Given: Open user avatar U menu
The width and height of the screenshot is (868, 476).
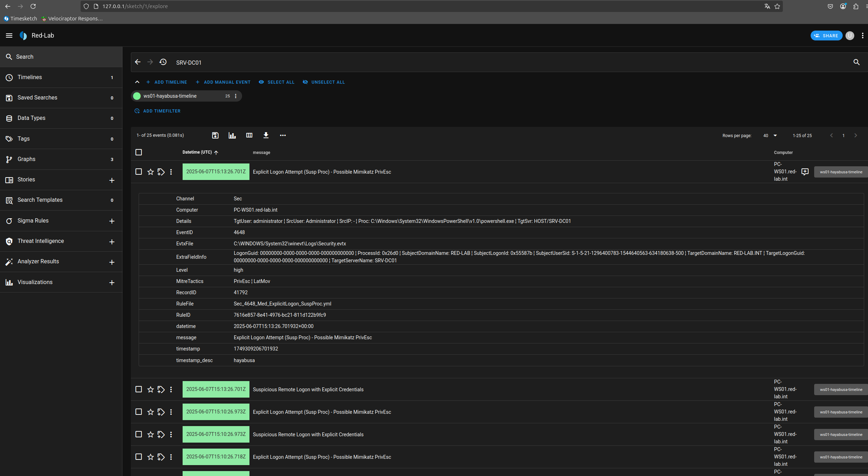Looking at the screenshot, I should [x=850, y=36].
